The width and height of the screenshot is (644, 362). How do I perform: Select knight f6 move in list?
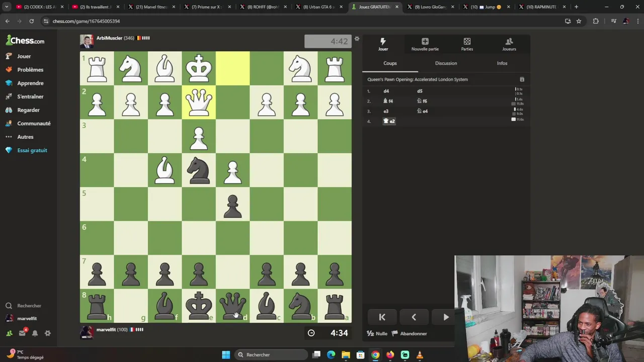coord(422,101)
